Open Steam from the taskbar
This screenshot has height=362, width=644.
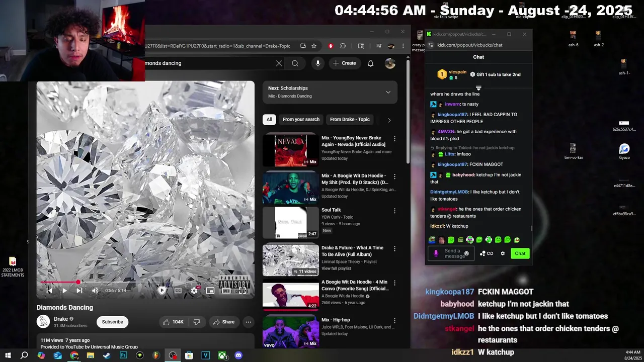[x=107, y=355]
